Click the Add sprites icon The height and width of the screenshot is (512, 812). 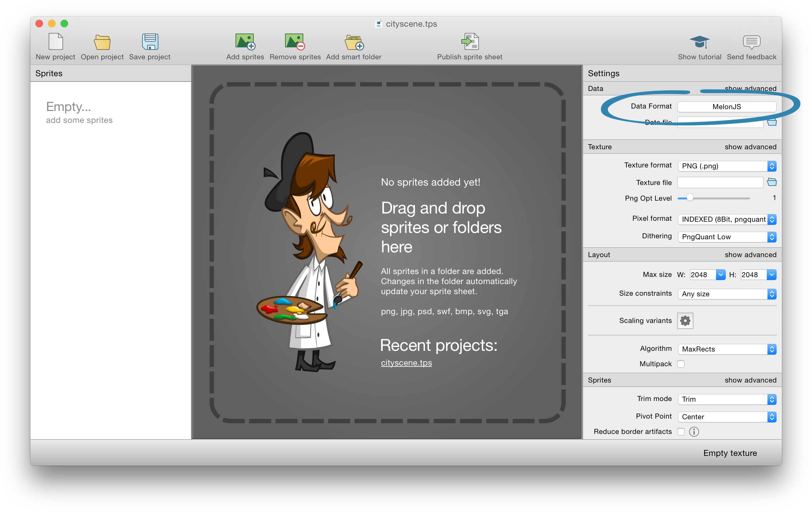coord(245,41)
